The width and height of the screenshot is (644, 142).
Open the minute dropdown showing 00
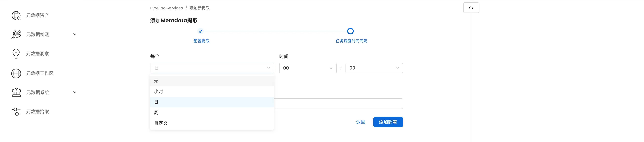click(374, 68)
